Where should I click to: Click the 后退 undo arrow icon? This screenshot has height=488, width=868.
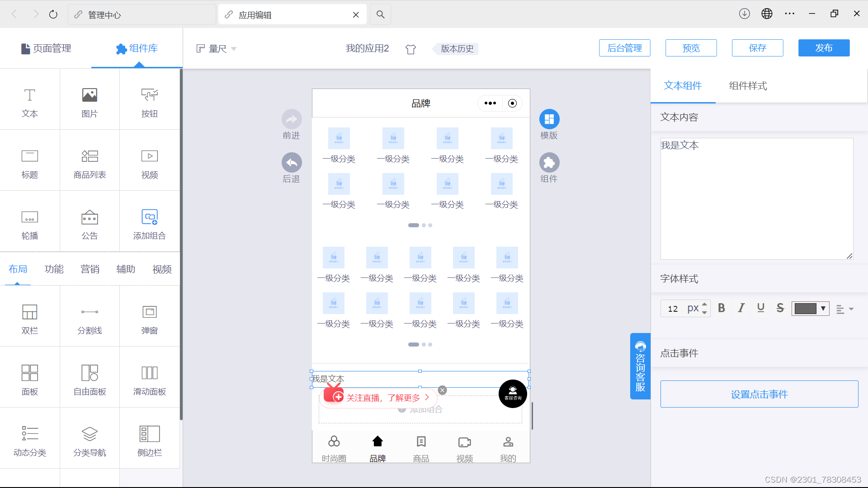click(x=292, y=163)
